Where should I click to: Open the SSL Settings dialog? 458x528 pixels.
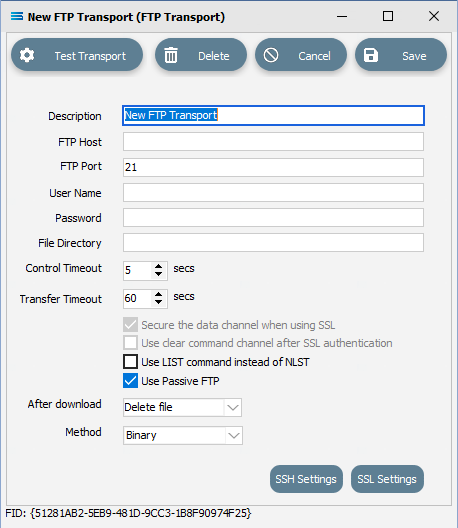pos(387,479)
